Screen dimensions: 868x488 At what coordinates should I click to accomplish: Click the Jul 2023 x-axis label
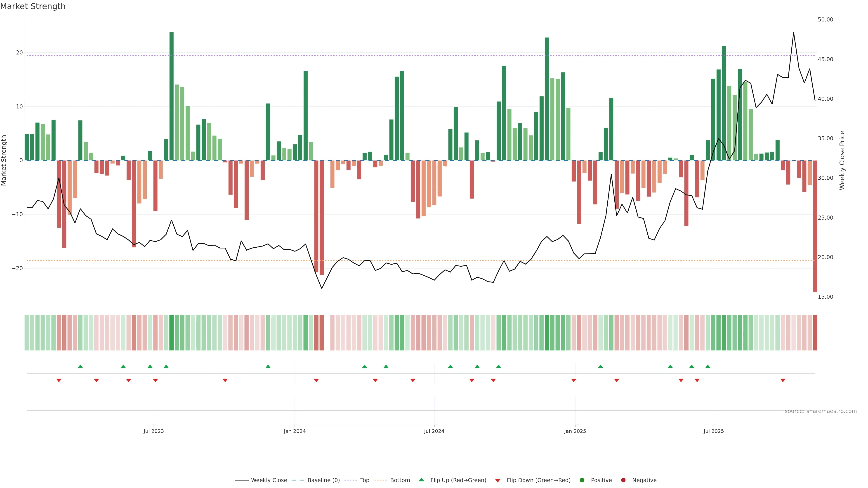pyautogui.click(x=154, y=431)
